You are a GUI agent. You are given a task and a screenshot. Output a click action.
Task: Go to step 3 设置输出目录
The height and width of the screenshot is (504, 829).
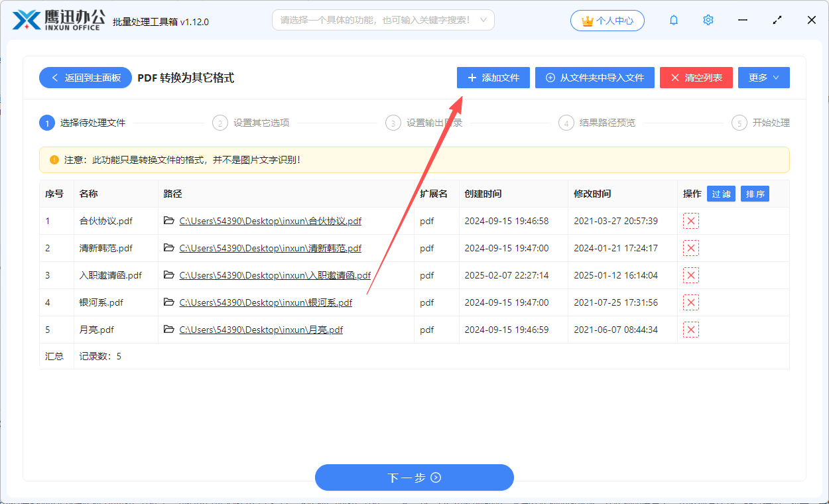pos(424,123)
